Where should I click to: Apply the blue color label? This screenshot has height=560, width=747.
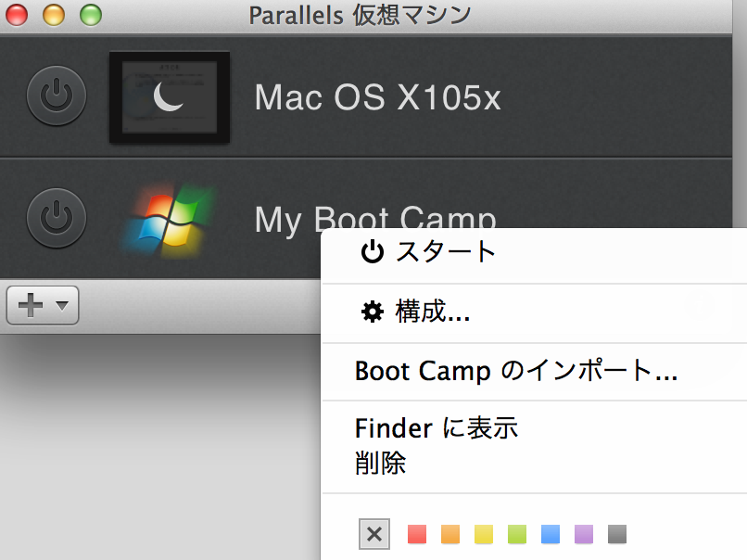551,534
